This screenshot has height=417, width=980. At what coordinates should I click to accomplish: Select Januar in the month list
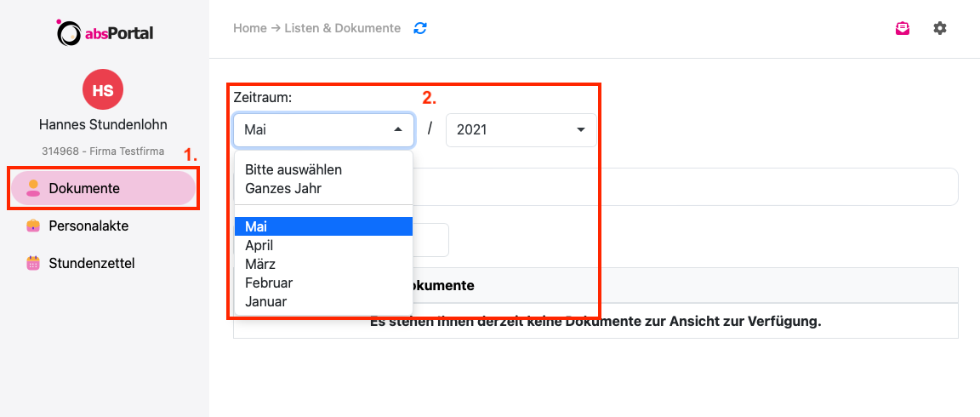click(324, 301)
